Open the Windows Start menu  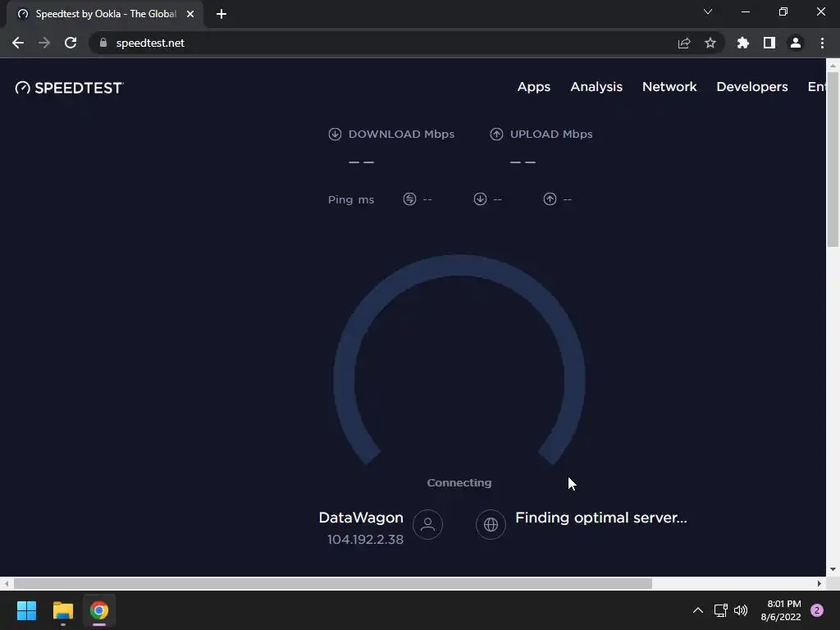[26, 610]
